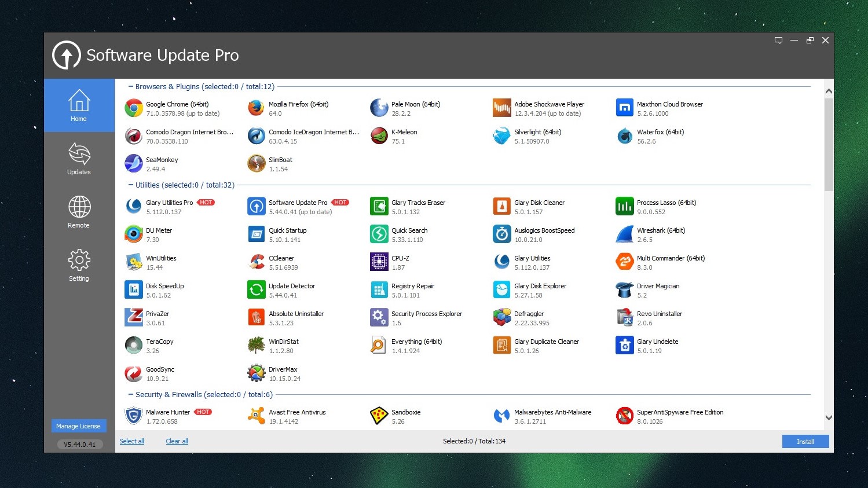868x488 pixels.
Task: Click the Malwarebytes Anti-Malware name
Action: (x=553, y=412)
